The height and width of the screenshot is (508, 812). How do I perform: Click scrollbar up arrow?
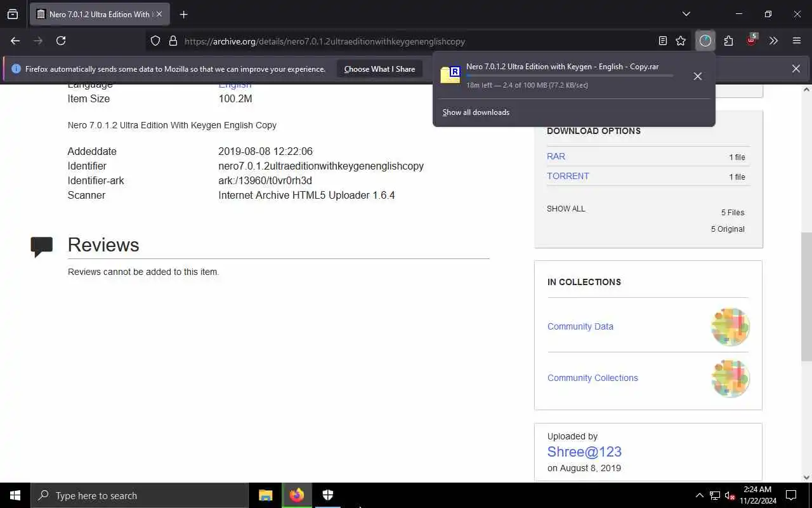point(807,90)
